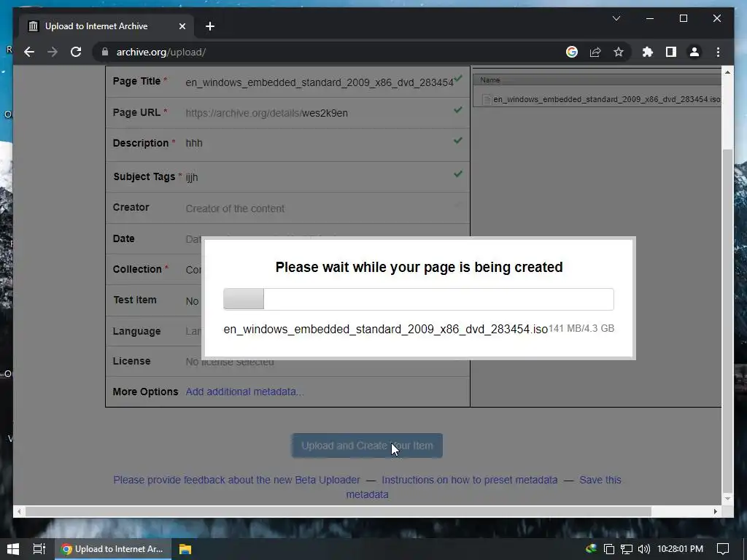Click the volume speaker tray icon
Image resolution: width=747 pixels, height=560 pixels.
pyautogui.click(x=643, y=549)
